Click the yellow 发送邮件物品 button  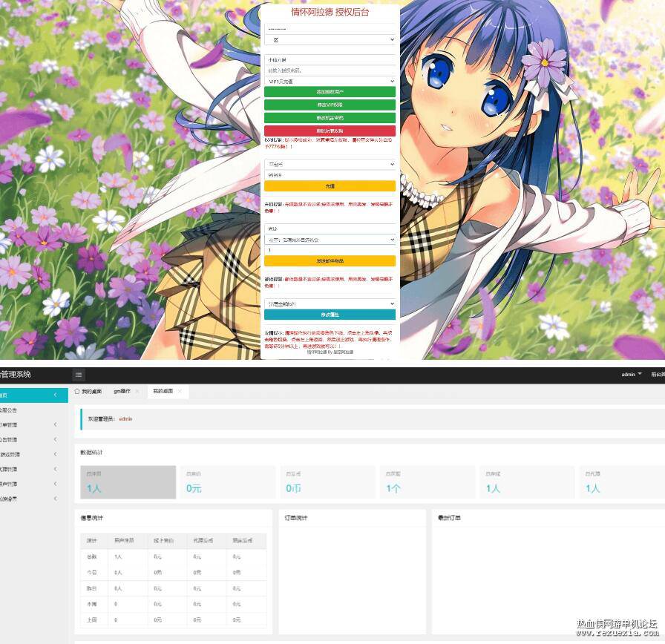[x=330, y=261]
